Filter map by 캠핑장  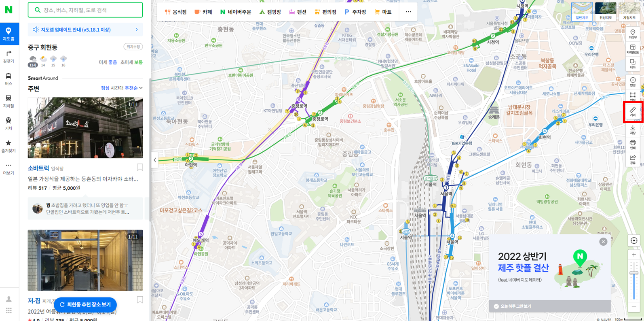point(270,12)
